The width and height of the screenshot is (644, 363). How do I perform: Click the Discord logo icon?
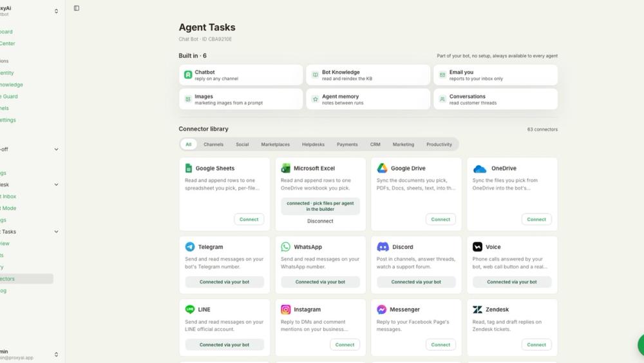[x=383, y=247]
